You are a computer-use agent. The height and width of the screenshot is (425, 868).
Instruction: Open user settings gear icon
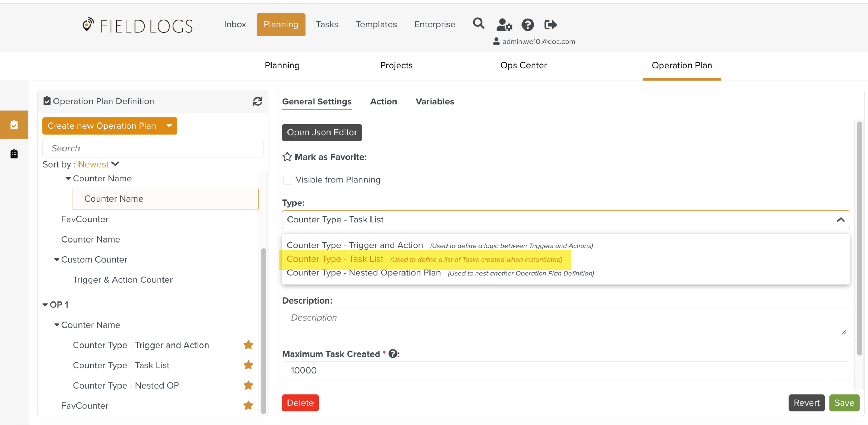(504, 25)
